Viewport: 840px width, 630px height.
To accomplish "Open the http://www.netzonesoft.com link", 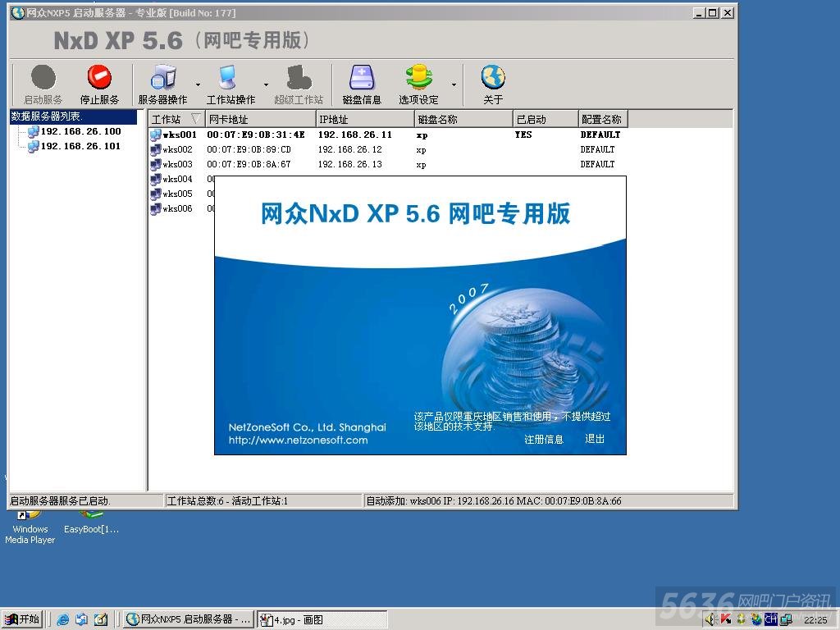I will click(x=299, y=441).
